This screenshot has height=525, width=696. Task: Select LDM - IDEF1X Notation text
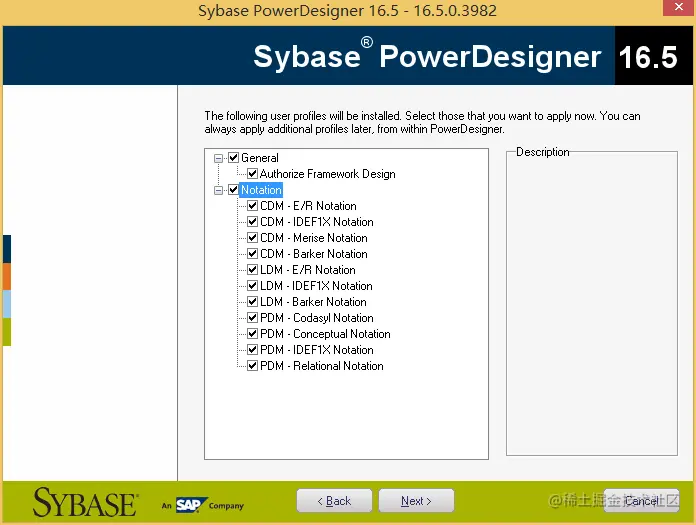tap(316, 286)
